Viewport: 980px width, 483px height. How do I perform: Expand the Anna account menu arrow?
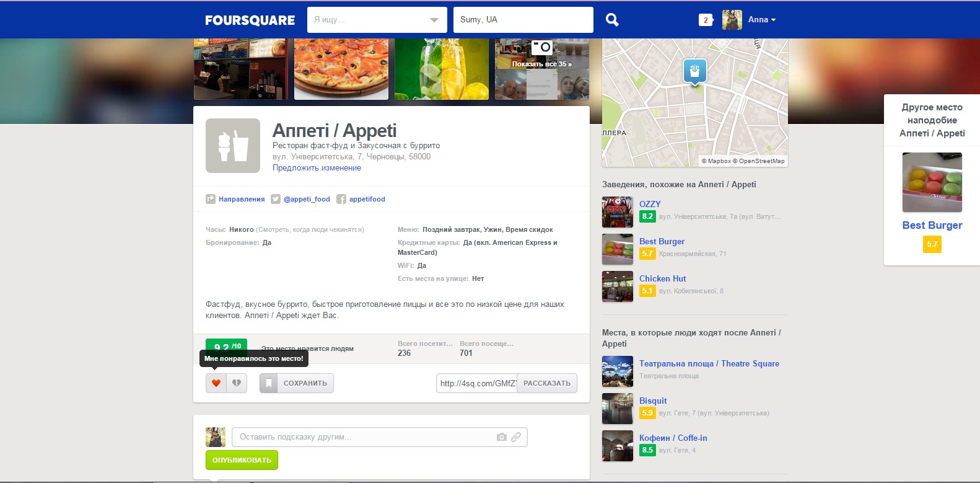pos(773,20)
